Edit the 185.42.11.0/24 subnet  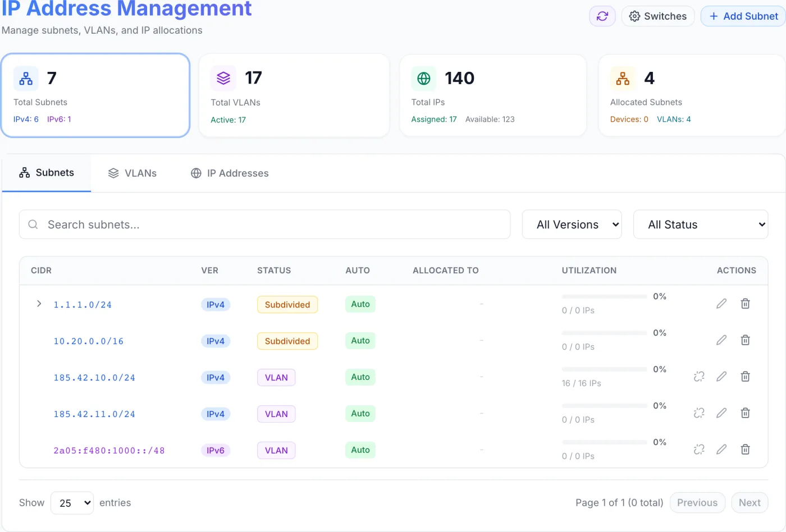(721, 413)
